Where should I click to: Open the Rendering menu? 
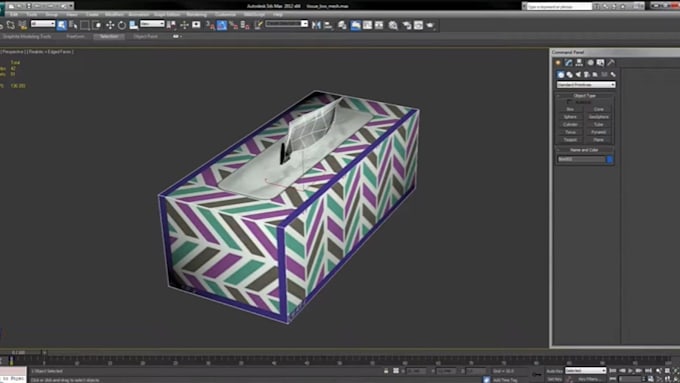tap(196, 14)
